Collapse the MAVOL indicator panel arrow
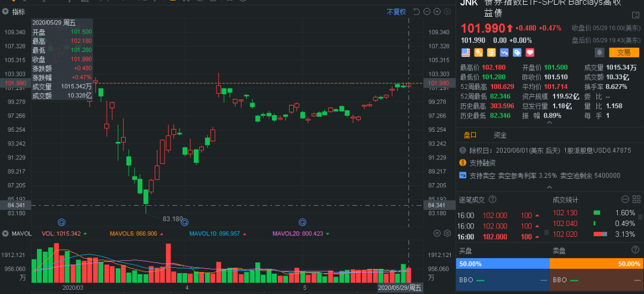 (6, 234)
